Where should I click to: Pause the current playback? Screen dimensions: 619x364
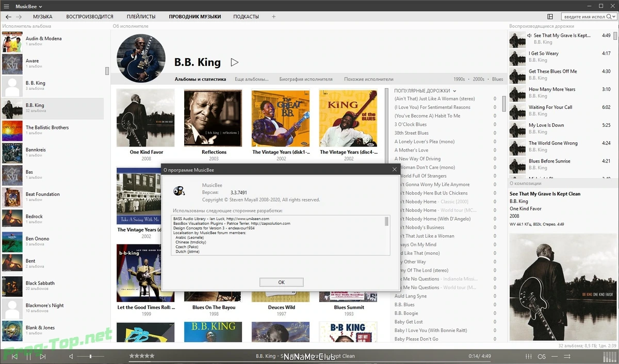point(29,356)
